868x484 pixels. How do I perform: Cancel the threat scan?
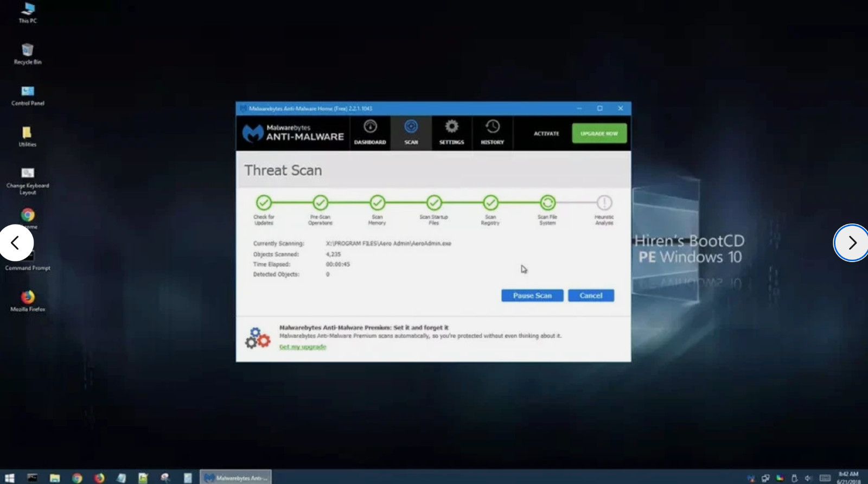(x=590, y=296)
